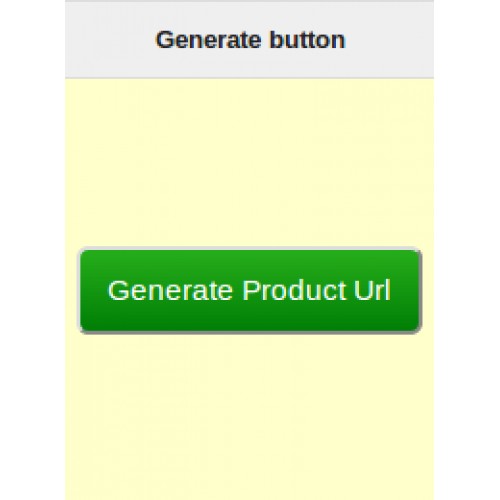Click the letter P on the green button

coord(251,290)
